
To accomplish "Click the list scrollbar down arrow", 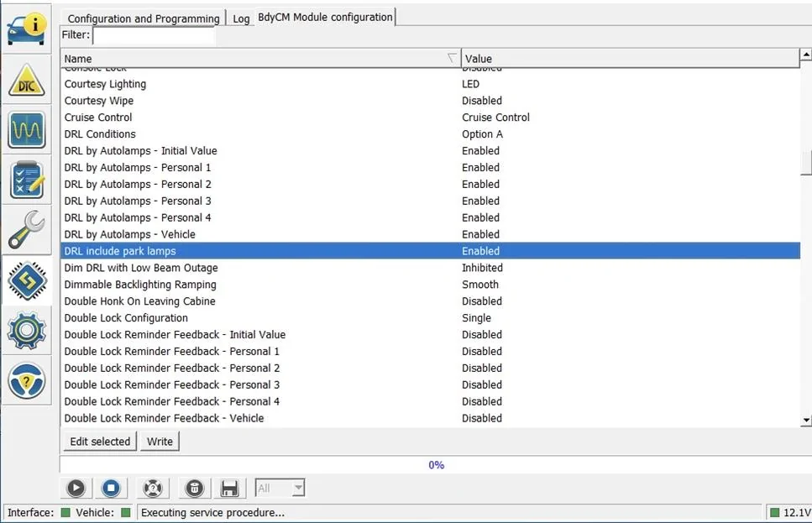I will (806, 421).
